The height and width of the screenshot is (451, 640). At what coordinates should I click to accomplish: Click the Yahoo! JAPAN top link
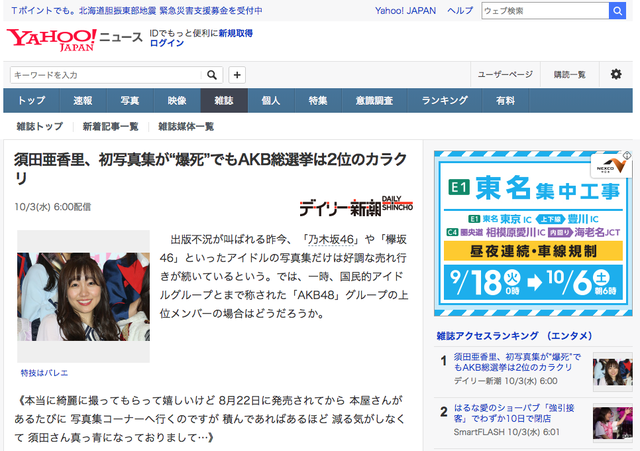tap(405, 11)
